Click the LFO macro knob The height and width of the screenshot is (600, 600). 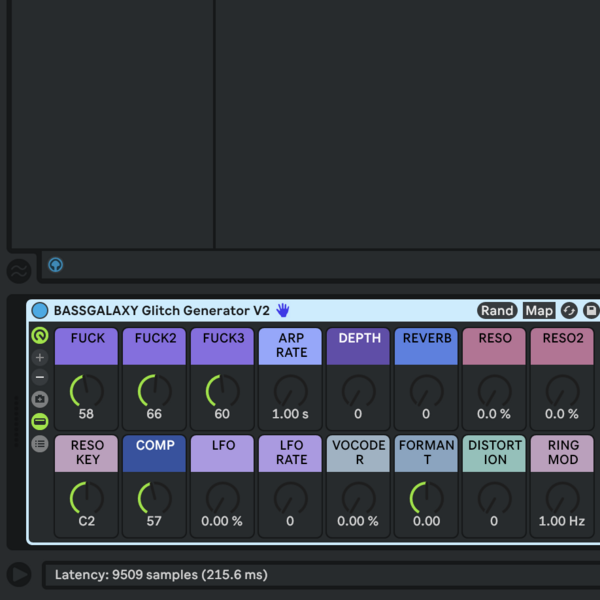pyautogui.click(x=222, y=498)
